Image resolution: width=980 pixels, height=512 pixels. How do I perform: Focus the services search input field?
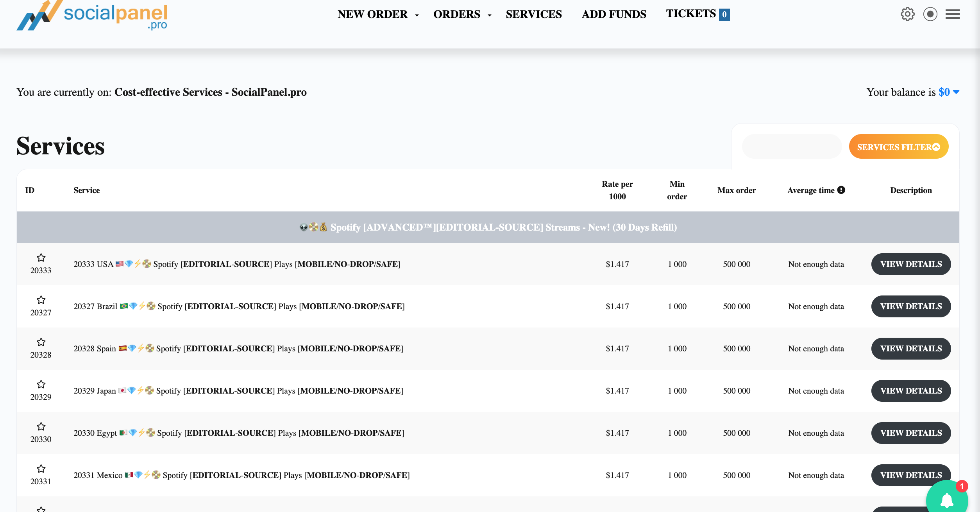click(792, 147)
